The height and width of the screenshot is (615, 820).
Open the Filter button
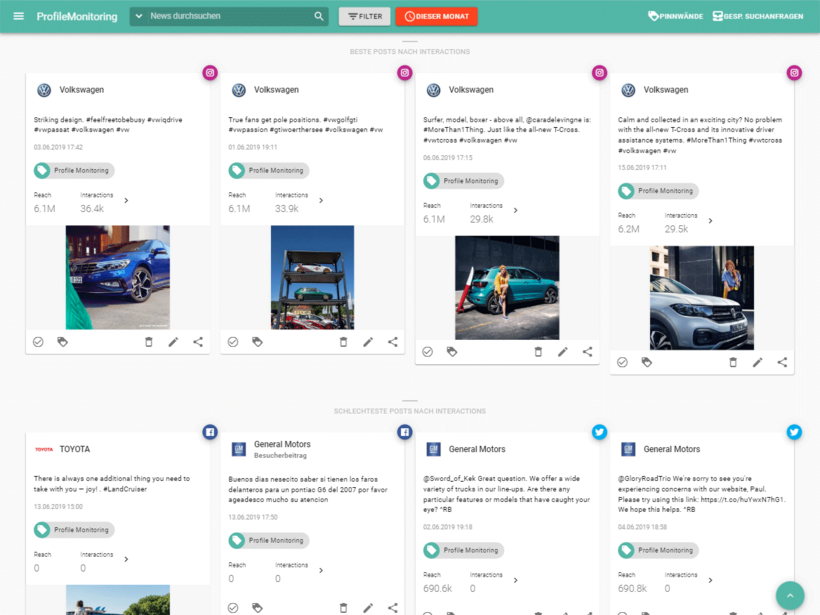(365, 16)
